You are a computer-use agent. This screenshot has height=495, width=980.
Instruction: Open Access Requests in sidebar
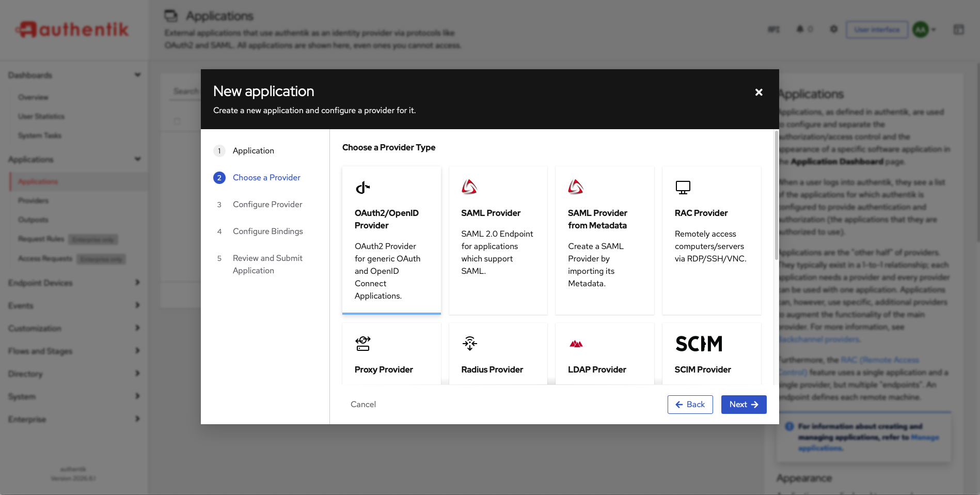(x=45, y=258)
